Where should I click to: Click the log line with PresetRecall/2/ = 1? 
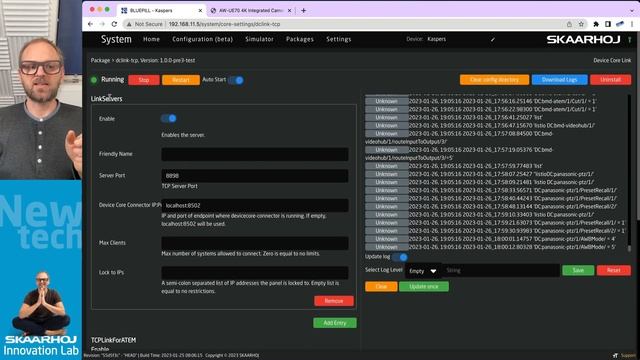496,231
